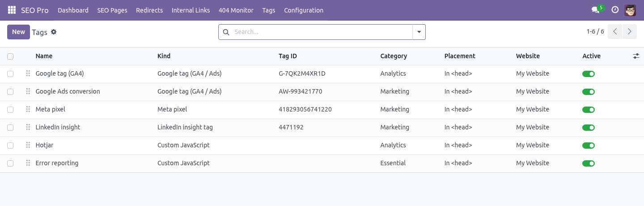
Task: Click the 1-6 / 6 pager counter
Action: click(x=595, y=32)
